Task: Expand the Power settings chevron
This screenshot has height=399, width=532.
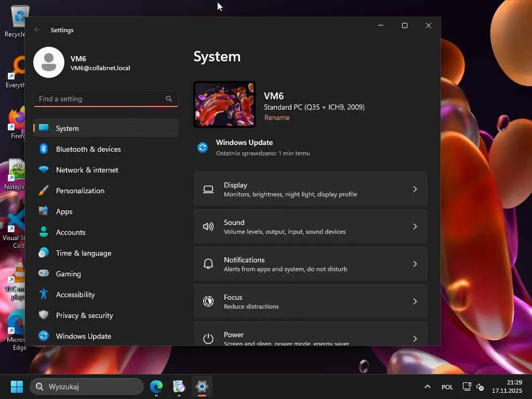Action: (x=415, y=338)
